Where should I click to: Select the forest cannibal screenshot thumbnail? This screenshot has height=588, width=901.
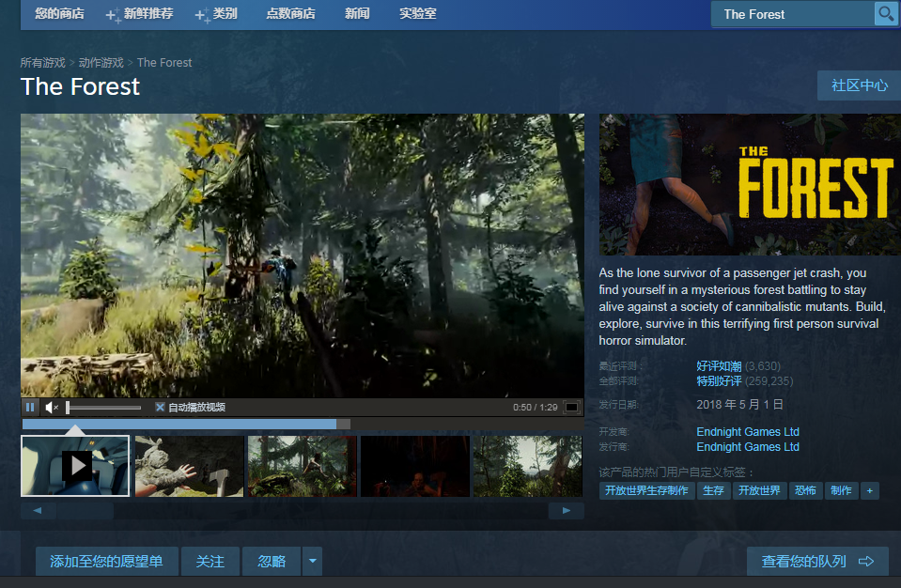(x=303, y=466)
